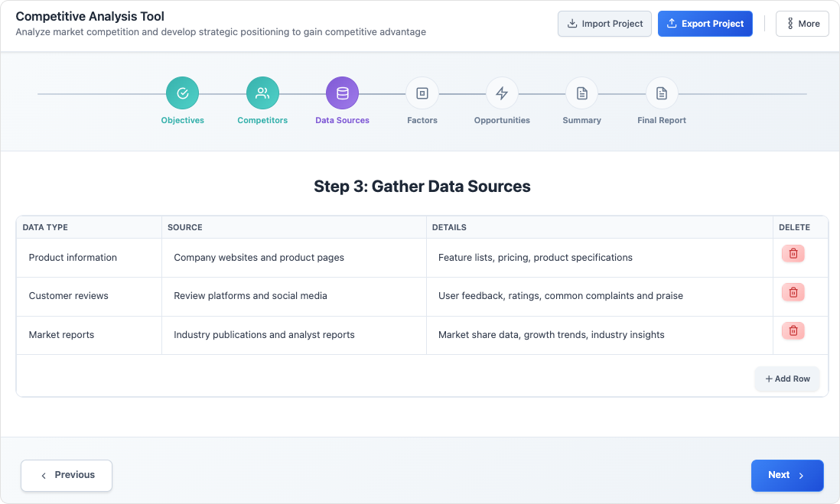Edit 'Industry publications and analyst reports' cell
The width and height of the screenshot is (840, 504).
pyautogui.click(x=294, y=335)
